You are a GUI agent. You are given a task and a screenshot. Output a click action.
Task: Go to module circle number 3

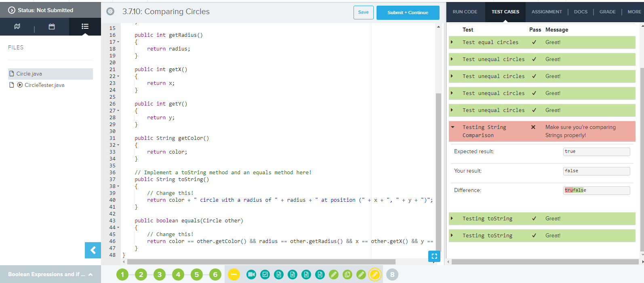160,275
